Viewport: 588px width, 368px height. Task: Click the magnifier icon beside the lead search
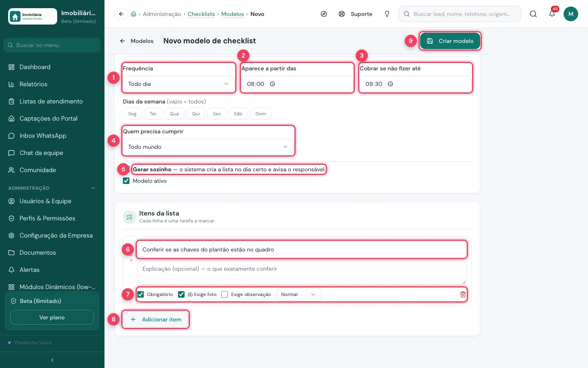click(x=533, y=14)
